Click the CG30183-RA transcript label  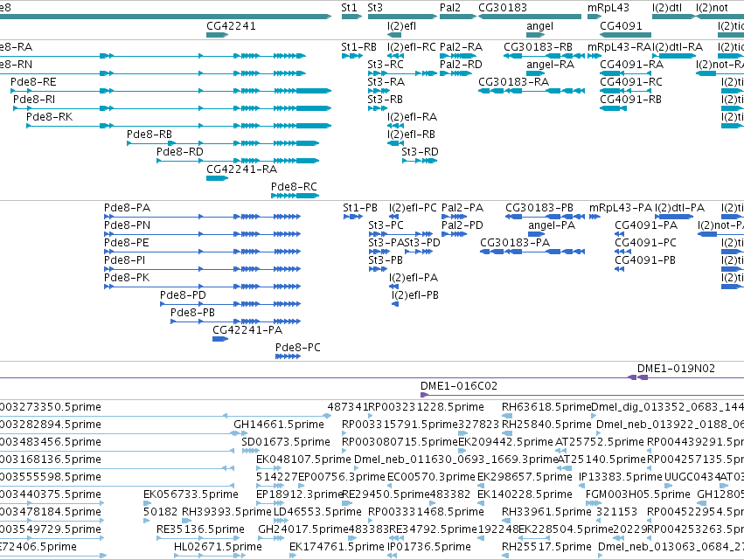(x=513, y=82)
